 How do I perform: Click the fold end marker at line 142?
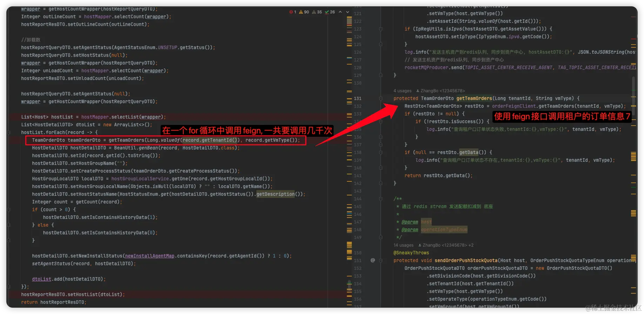(381, 183)
